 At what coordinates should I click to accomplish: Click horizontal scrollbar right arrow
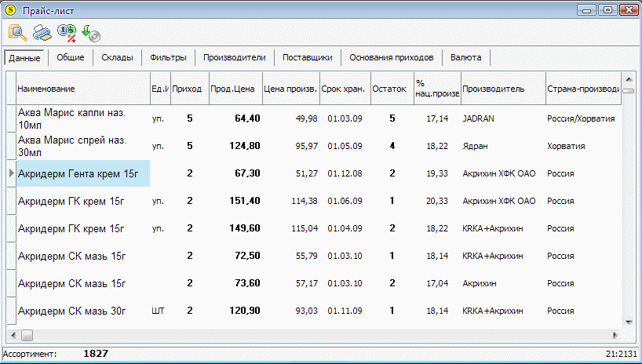[615, 335]
